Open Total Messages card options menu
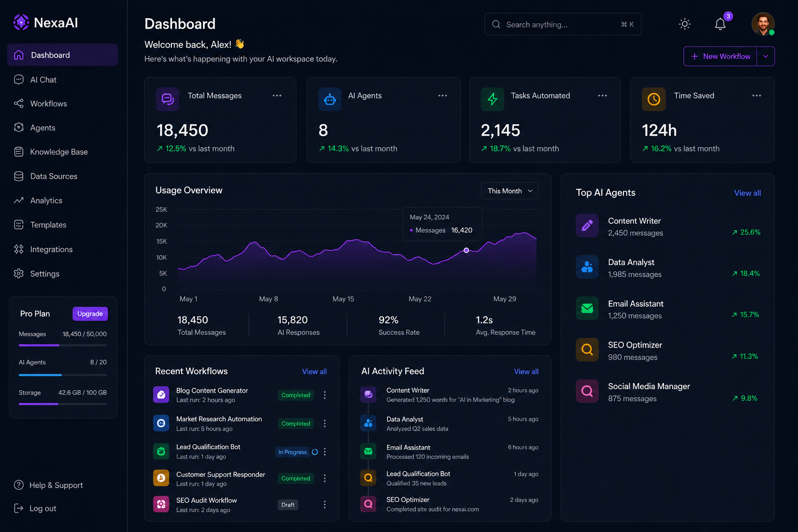Image resolution: width=798 pixels, height=532 pixels. [x=277, y=96]
